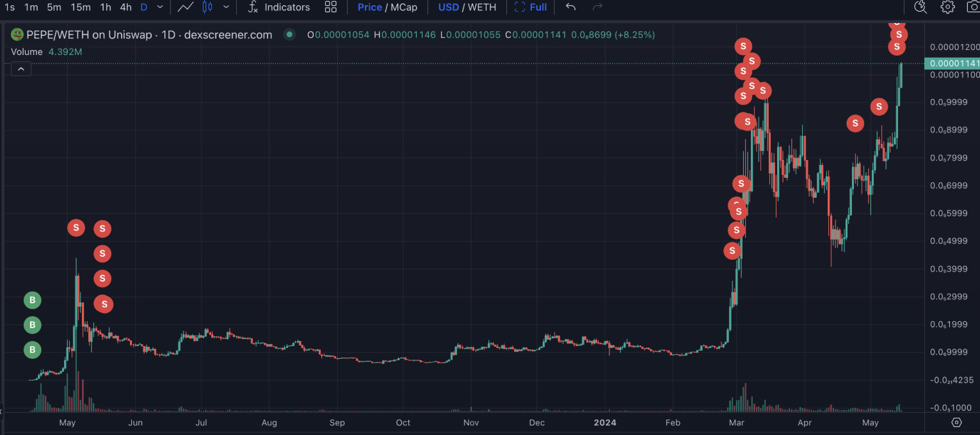Click the isolated sell marker above late April candles
980x435 pixels.
tap(855, 123)
